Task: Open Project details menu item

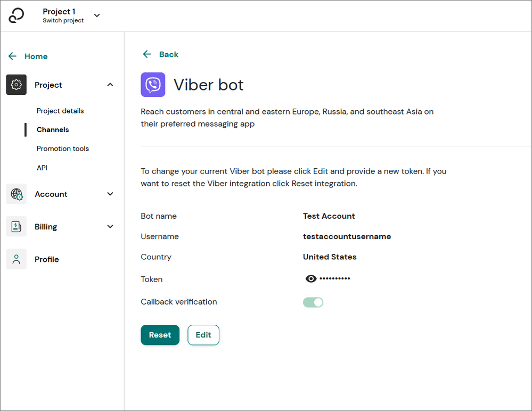Action: (60, 111)
